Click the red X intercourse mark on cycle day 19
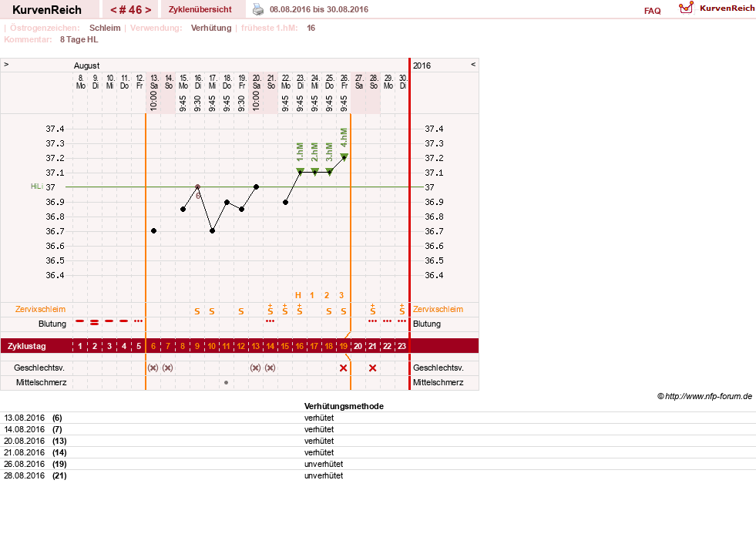Viewport: 756px width, 544px height. [343, 368]
